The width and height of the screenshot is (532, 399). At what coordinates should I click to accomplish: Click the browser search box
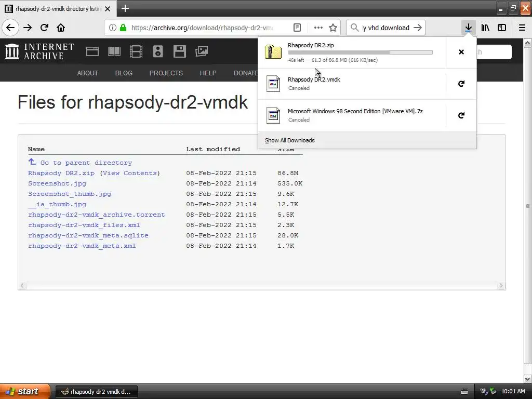point(386,28)
